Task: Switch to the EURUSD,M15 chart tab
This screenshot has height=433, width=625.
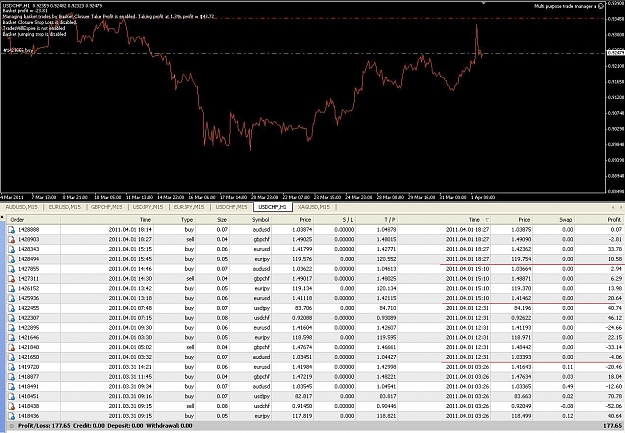Action: [65, 207]
